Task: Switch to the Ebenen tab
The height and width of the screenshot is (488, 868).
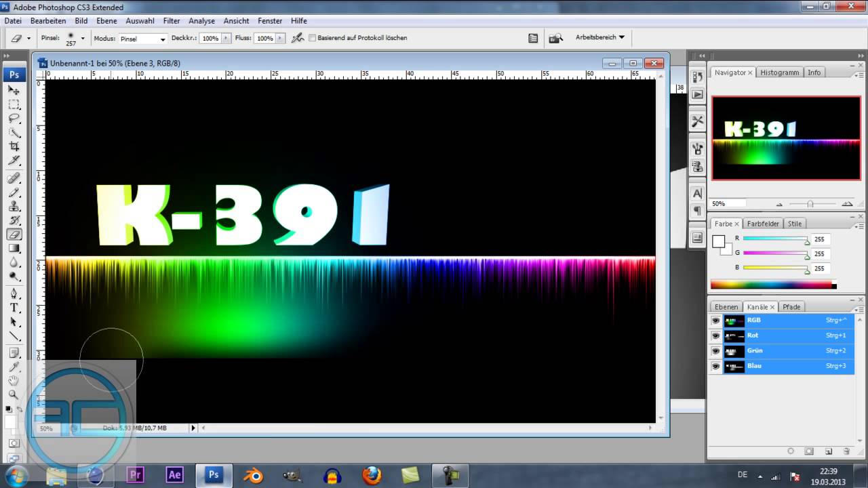Action: [726, 307]
